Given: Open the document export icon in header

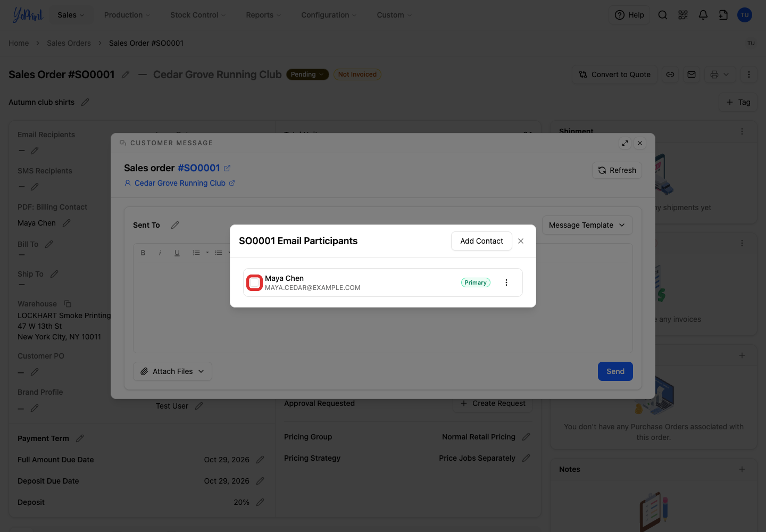Looking at the screenshot, I should click(723, 15).
